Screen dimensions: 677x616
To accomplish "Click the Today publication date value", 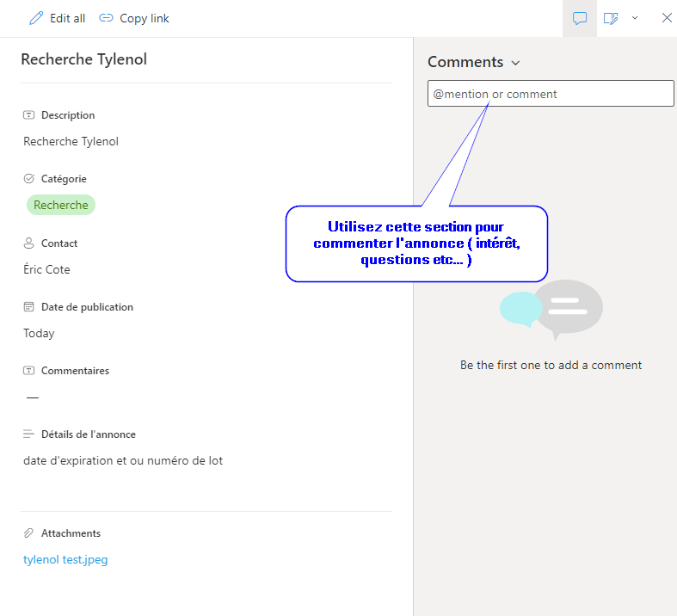I will (39, 333).
